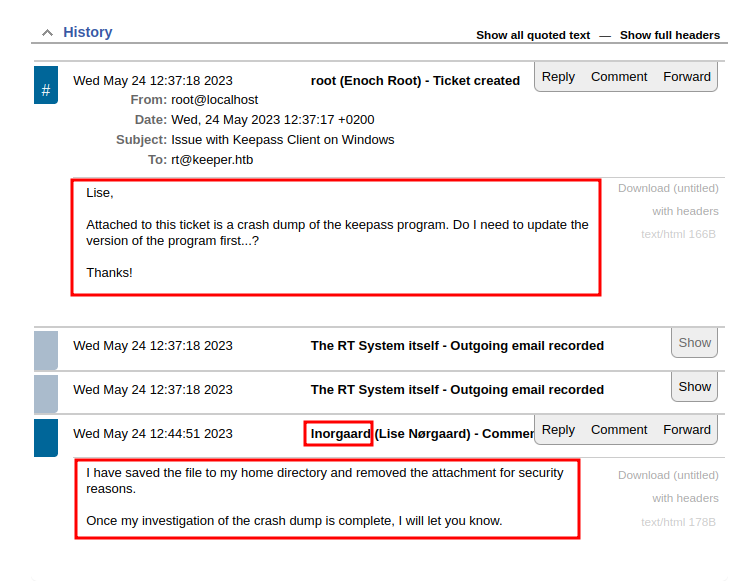This screenshot has width=748, height=581.
Task: Click 'Show all quoted text'
Action: pos(533,35)
